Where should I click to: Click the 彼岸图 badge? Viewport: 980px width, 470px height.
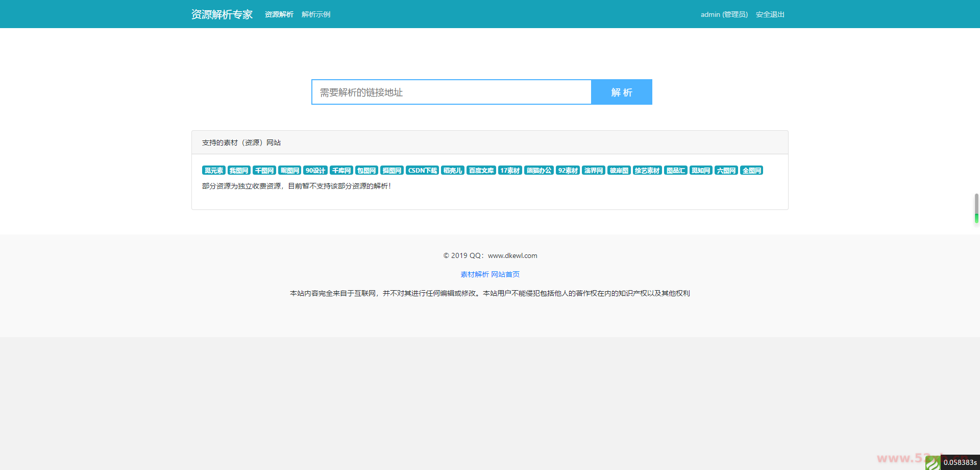[x=619, y=170]
